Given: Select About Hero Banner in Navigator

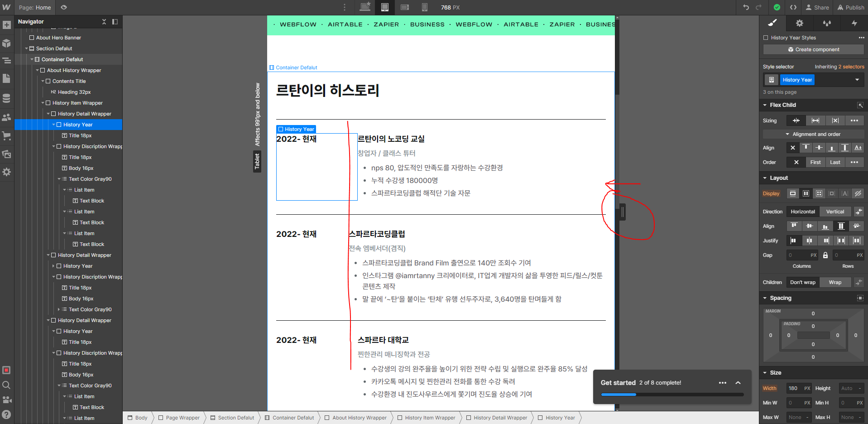Looking at the screenshot, I should tap(58, 38).
